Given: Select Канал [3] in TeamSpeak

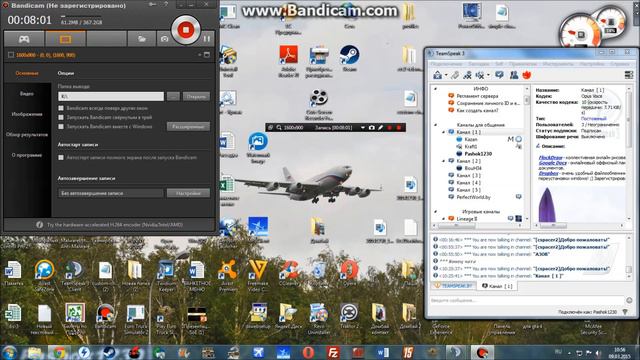Looking at the screenshot, I should [x=469, y=176].
